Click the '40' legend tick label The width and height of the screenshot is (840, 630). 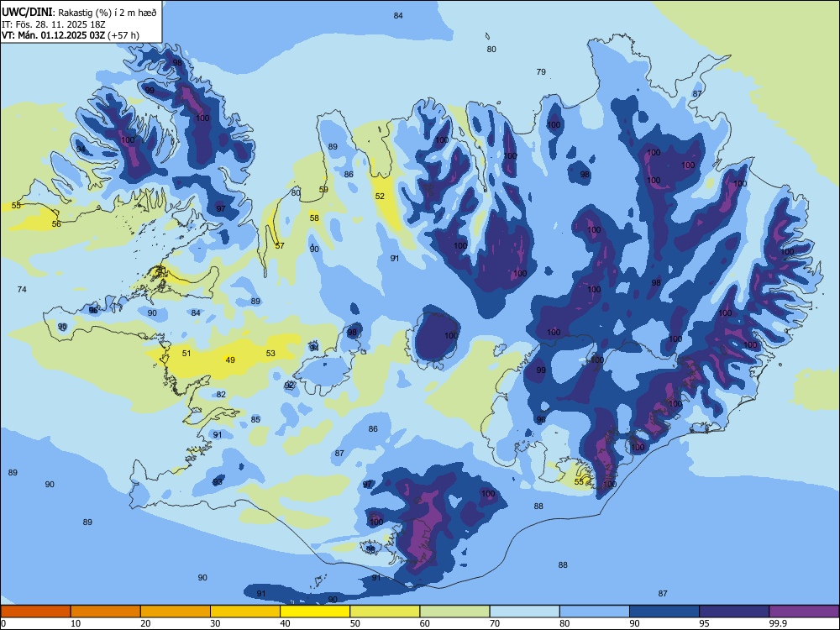286,623
